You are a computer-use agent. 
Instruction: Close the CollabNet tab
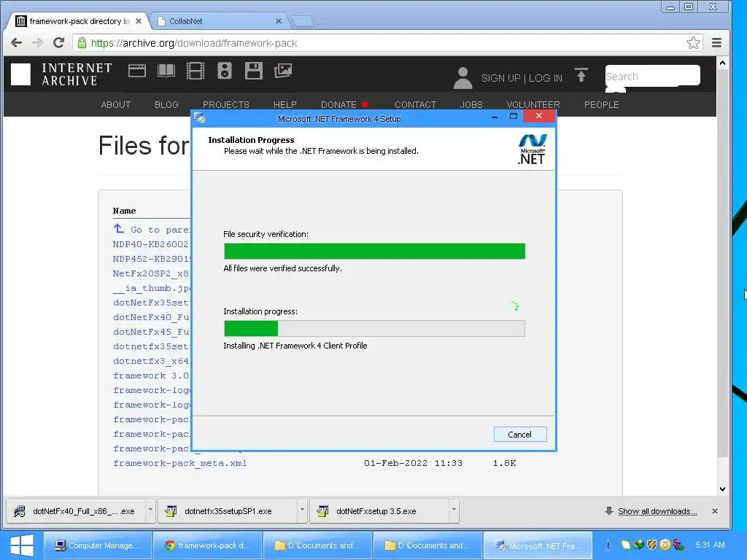pyautogui.click(x=279, y=21)
